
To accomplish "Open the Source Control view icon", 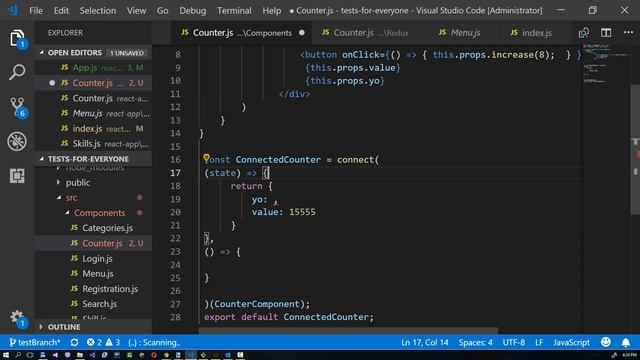I will click(18, 107).
